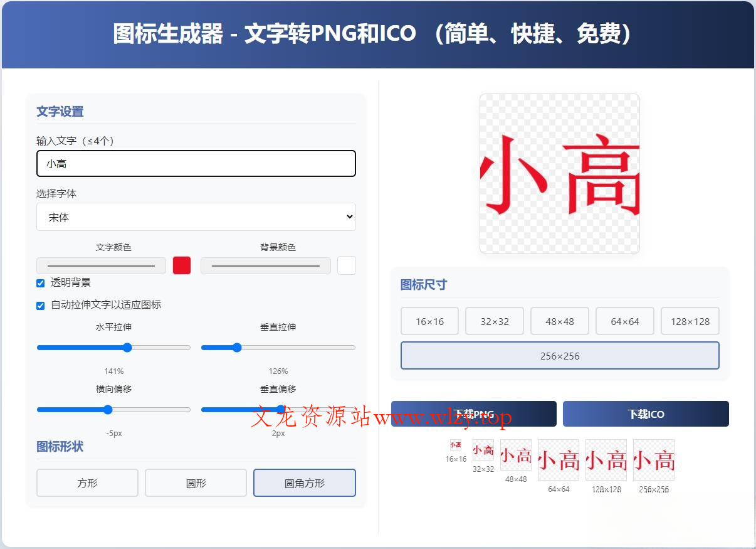Toggle the 透明背景 checkbox
756x549 pixels.
40,283
